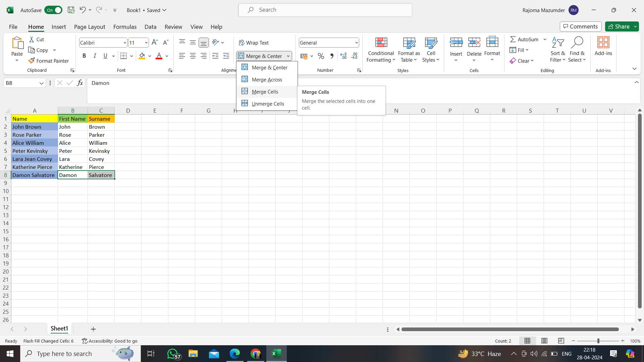The image size is (644, 362).
Task: Apply the red Font Color swatch
Action: [x=159, y=56]
